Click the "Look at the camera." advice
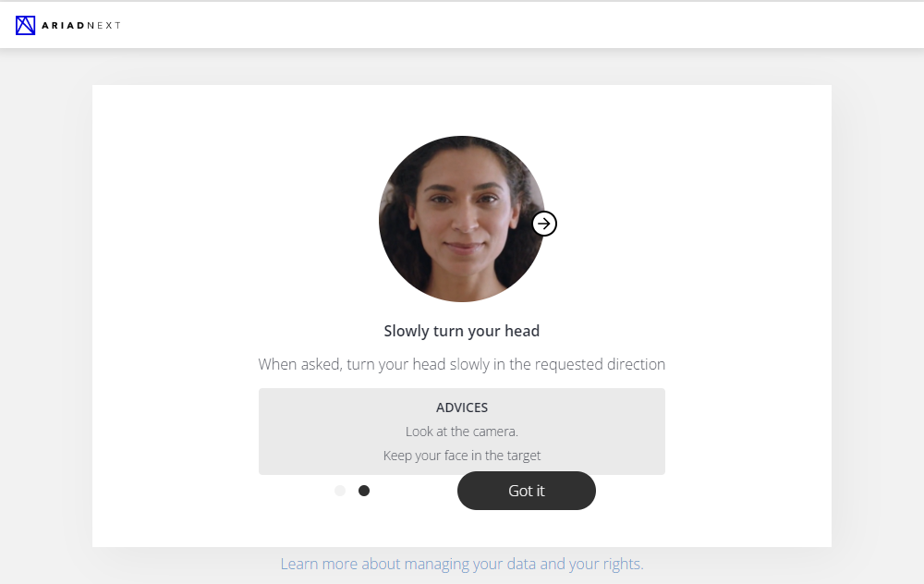 (462, 432)
